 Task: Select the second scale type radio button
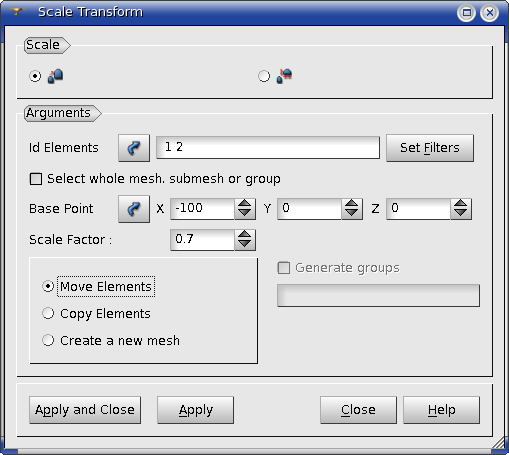[x=264, y=76]
